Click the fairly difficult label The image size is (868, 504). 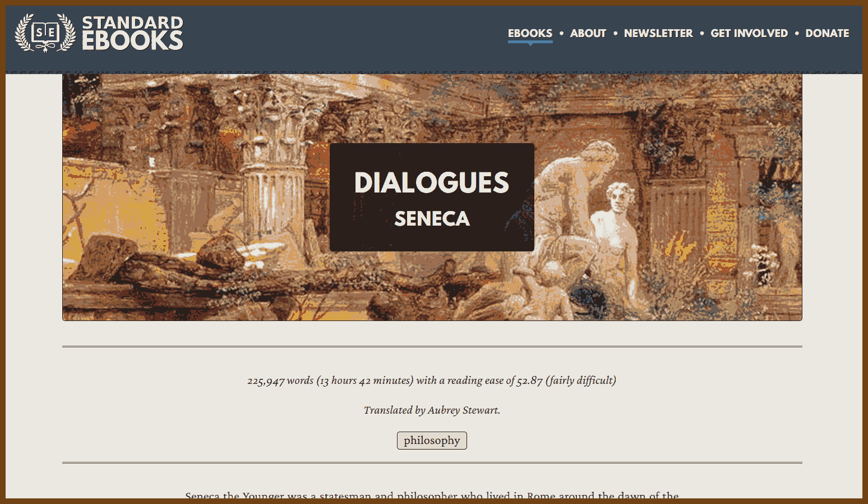[x=581, y=381]
